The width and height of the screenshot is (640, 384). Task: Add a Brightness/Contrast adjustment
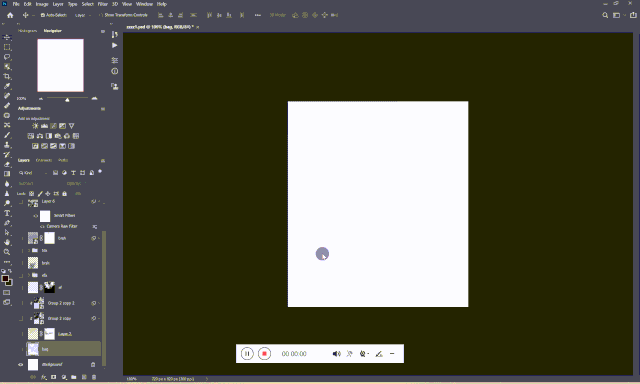36,126
